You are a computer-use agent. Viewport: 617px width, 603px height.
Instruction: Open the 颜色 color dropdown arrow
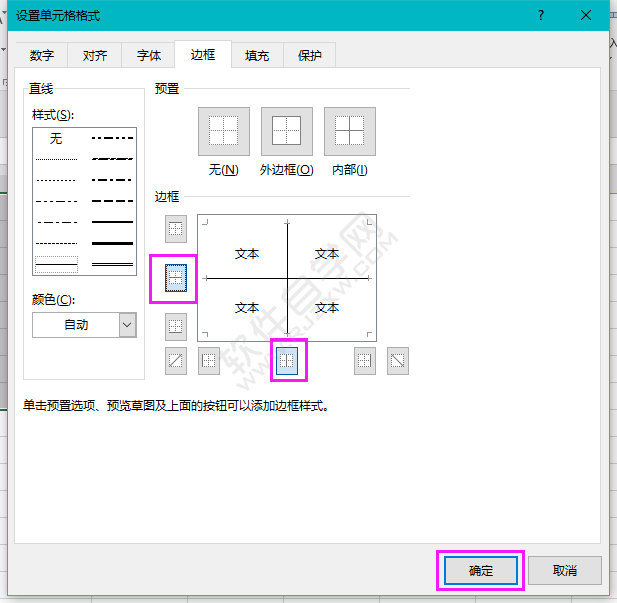pos(127,325)
